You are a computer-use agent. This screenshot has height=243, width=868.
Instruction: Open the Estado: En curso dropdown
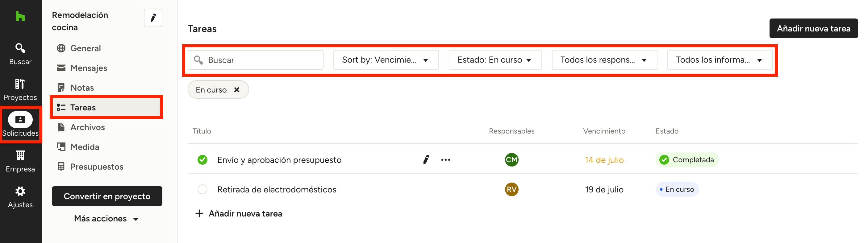point(495,60)
